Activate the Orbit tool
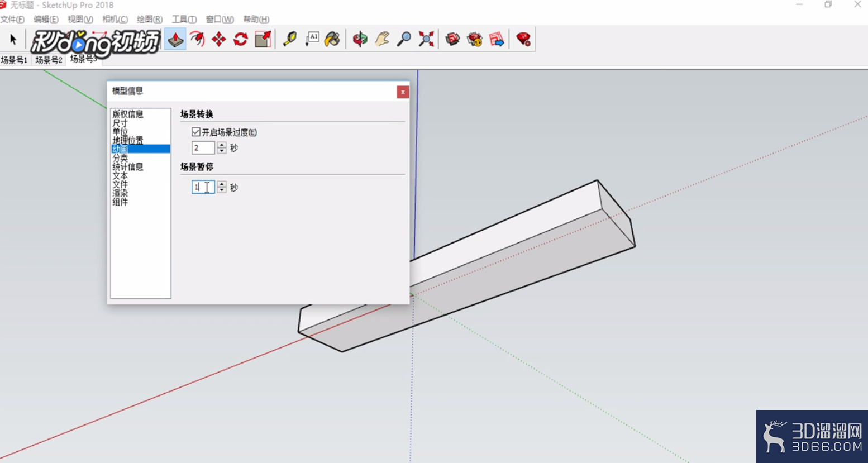 (x=360, y=39)
